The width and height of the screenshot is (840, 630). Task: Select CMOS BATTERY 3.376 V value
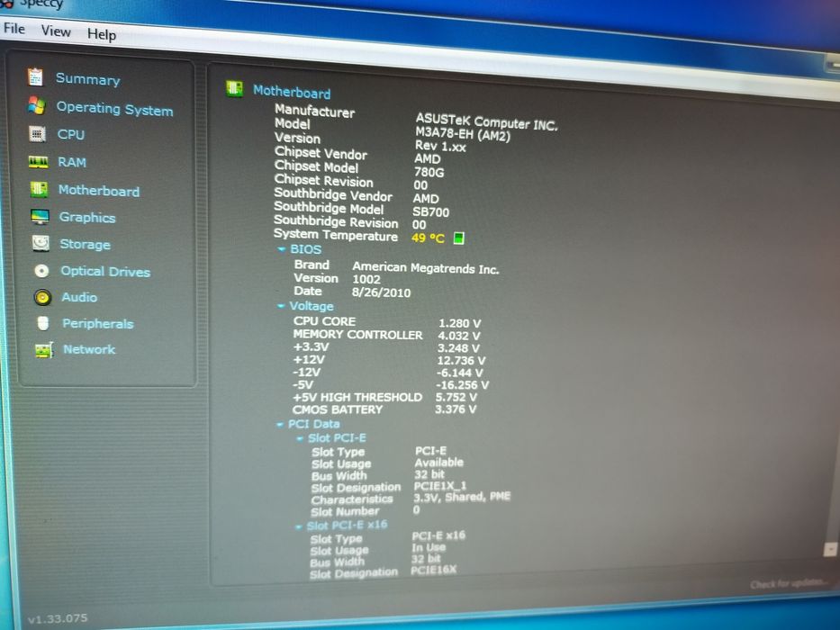[456, 409]
